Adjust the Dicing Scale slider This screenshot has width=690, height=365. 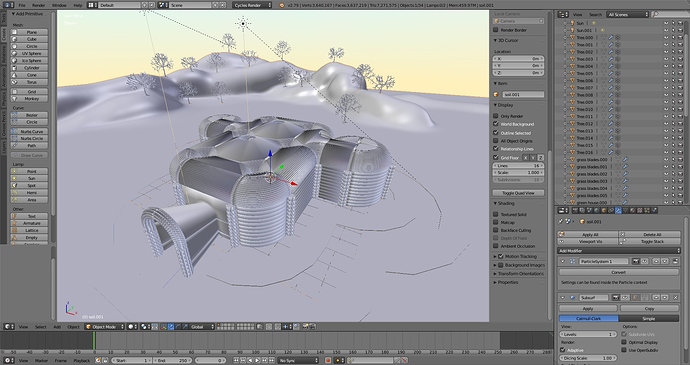588,358
